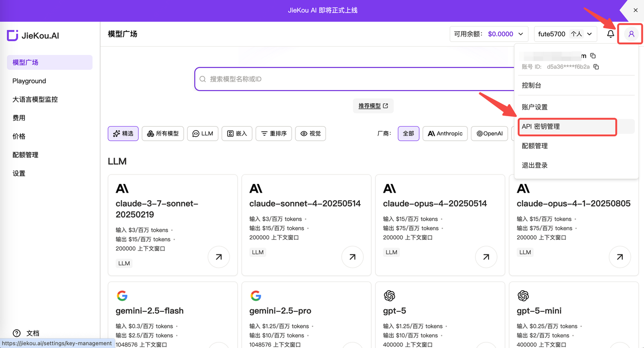Filter vendor by OpenAI
Screen dimensions: 644x348
click(x=490, y=133)
